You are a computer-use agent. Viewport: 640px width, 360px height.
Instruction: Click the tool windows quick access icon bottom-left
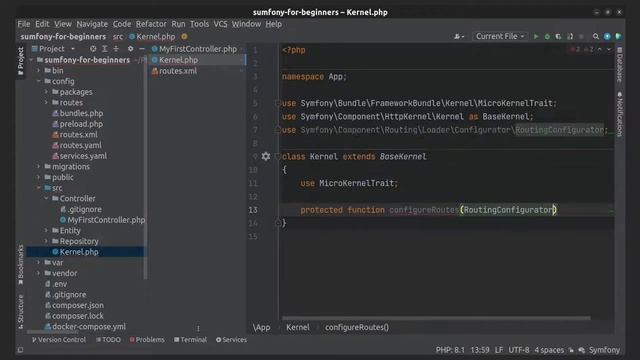[20, 350]
